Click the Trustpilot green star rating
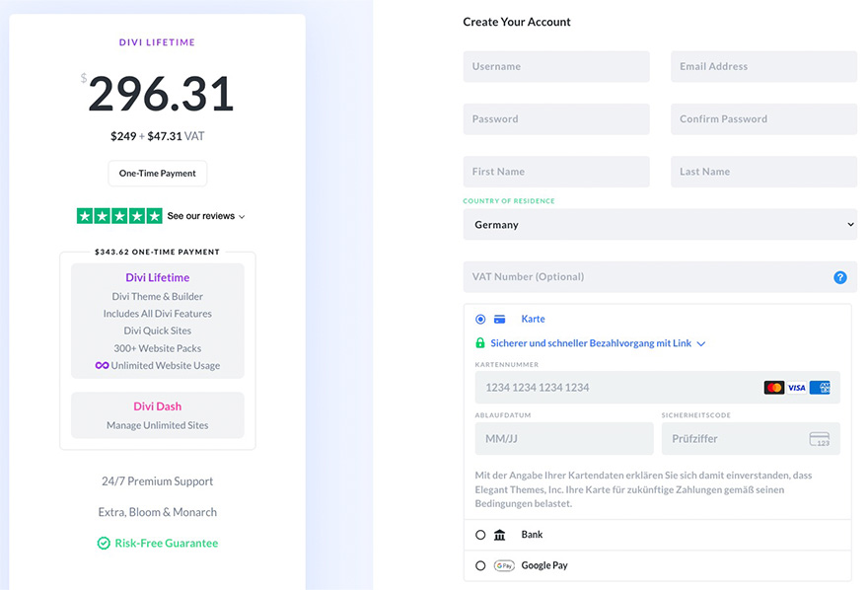The width and height of the screenshot is (868, 590). (119, 216)
